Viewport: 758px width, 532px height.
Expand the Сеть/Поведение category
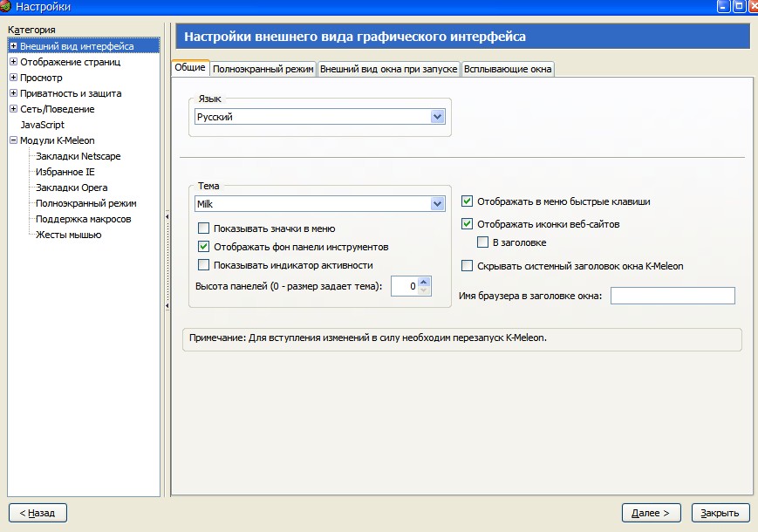(13, 109)
